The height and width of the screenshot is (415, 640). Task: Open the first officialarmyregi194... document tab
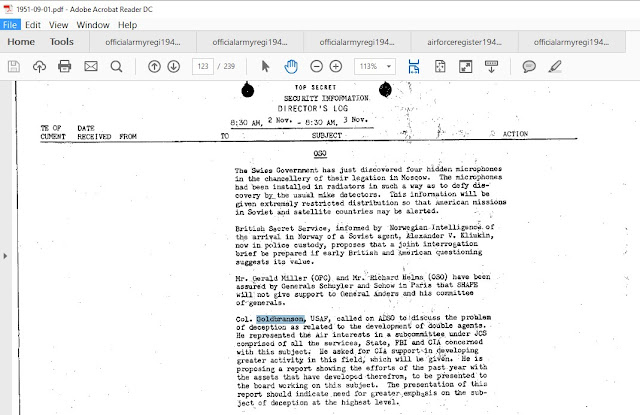pyautogui.click(x=143, y=42)
